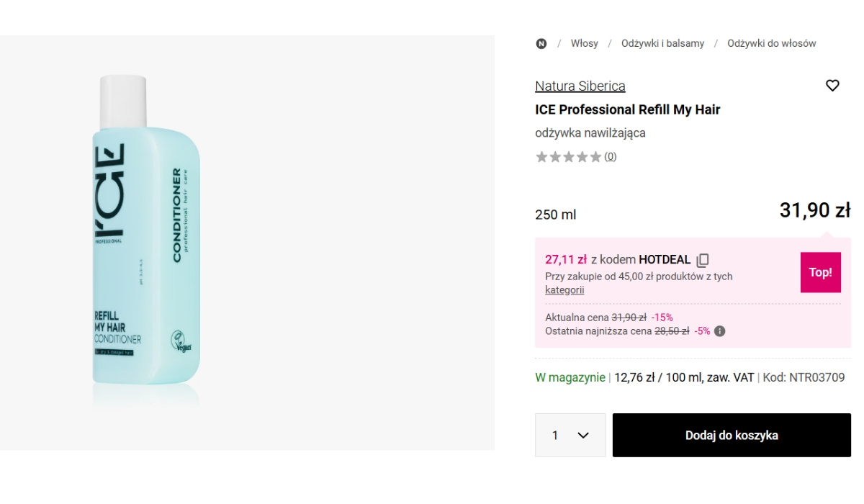Select the 250 ml size option
864x504 pixels.
pos(555,215)
